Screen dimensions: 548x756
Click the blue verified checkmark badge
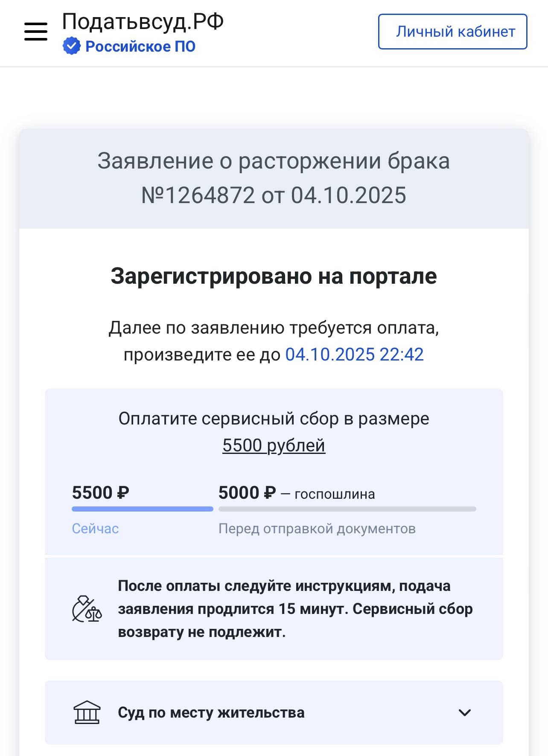pyautogui.click(x=71, y=46)
